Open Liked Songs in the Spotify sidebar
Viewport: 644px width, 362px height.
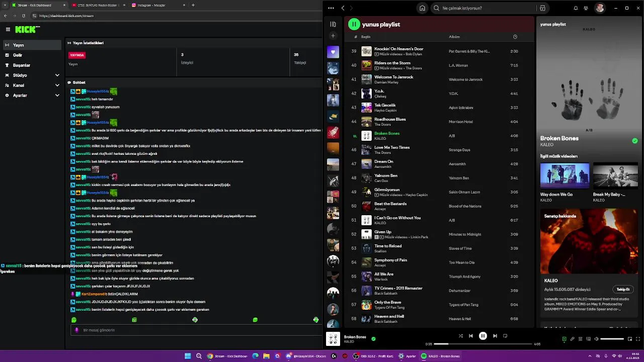[333, 52]
